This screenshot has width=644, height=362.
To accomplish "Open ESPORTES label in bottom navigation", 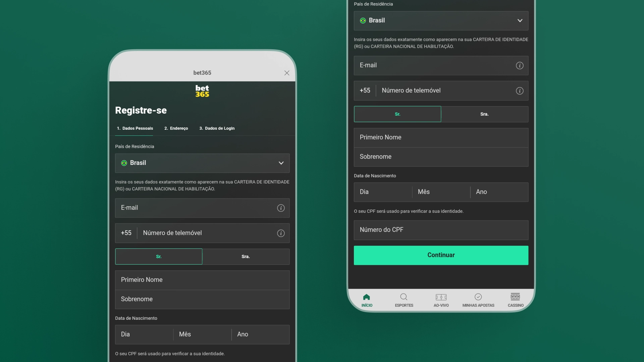I will tap(404, 305).
